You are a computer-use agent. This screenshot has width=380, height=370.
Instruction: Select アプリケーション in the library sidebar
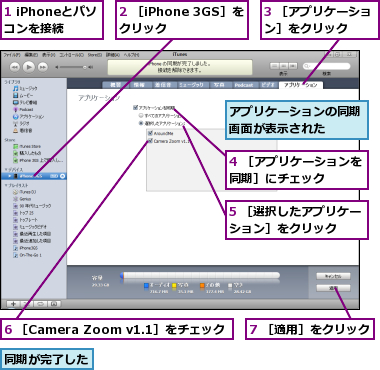(x=28, y=117)
